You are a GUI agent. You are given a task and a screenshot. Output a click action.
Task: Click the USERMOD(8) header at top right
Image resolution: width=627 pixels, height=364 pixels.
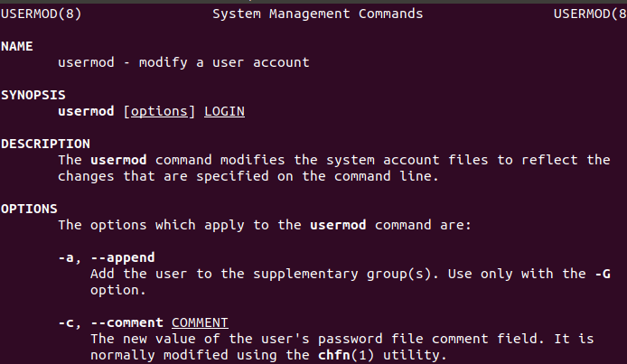(x=589, y=14)
